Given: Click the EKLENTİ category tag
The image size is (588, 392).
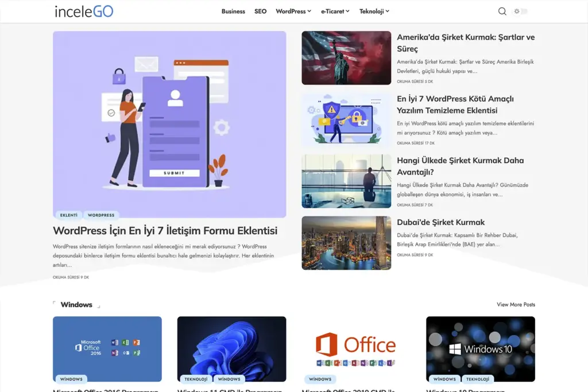Looking at the screenshot, I should pos(68,215).
